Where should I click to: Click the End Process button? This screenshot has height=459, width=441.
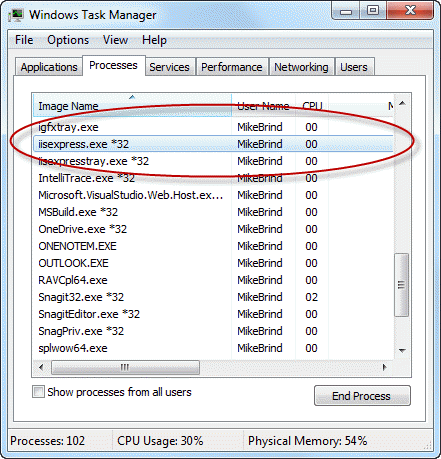click(x=362, y=396)
